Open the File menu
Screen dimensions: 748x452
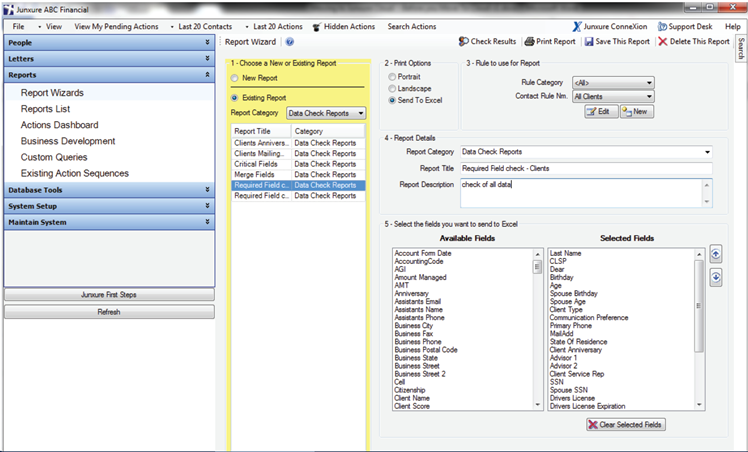pyautogui.click(x=19, y=27)
